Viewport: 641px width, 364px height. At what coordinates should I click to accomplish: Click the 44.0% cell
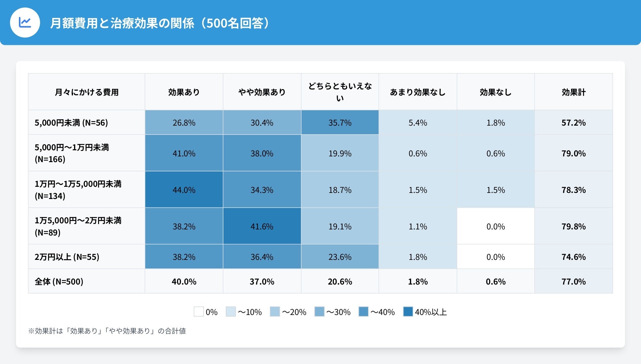[184, 190]
